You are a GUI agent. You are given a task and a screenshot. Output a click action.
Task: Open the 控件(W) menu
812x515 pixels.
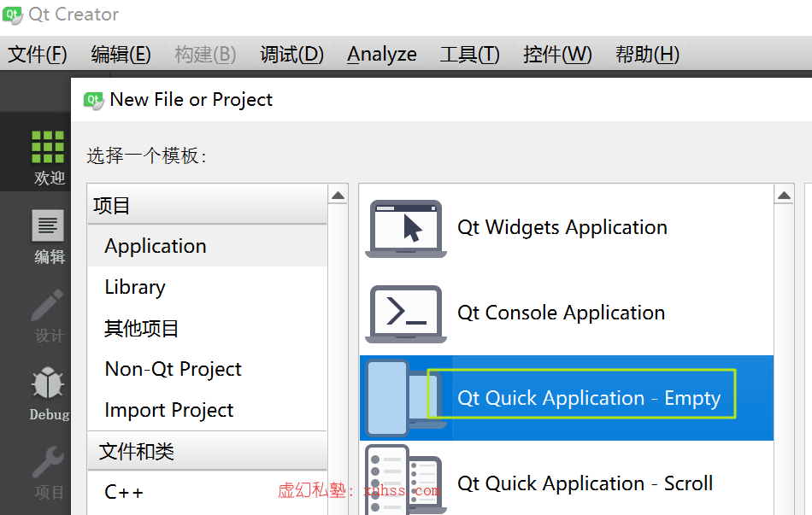coord(557,54)
